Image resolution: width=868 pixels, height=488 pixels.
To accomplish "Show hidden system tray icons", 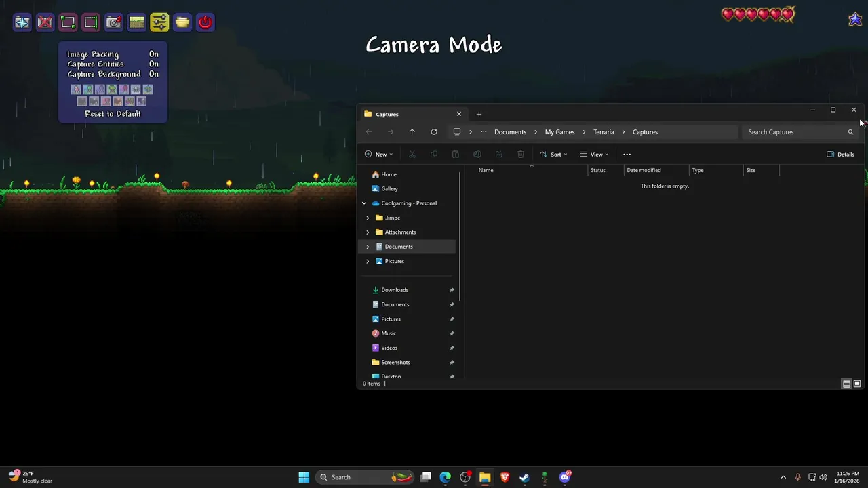I will pyautogui.click(x=783, y=477).
